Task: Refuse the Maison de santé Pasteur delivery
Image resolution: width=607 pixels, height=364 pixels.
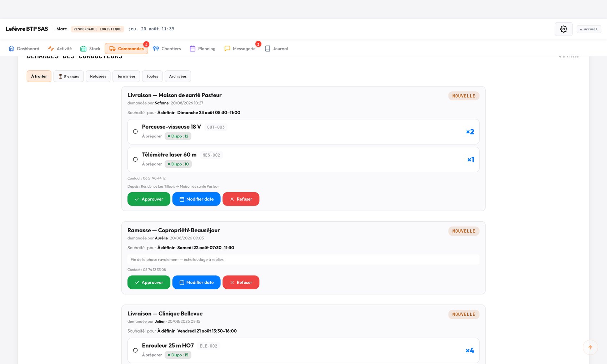Action: pos(241,199)
